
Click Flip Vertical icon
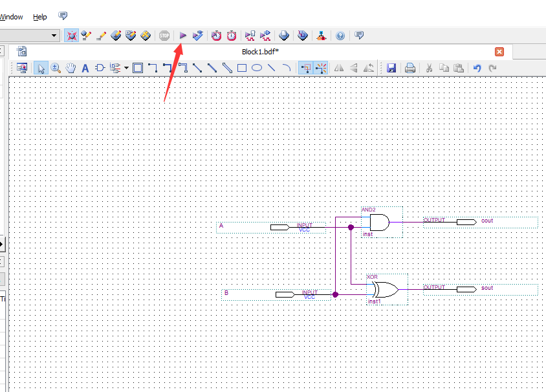[354, 68]
